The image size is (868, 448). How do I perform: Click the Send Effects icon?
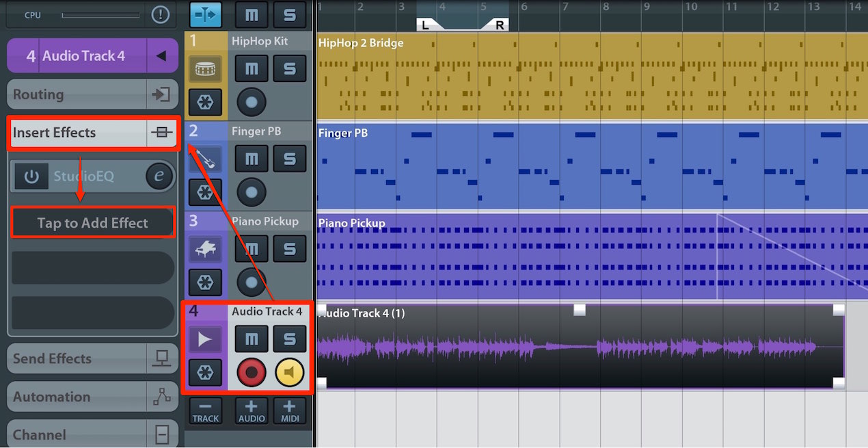coord(161,358)
